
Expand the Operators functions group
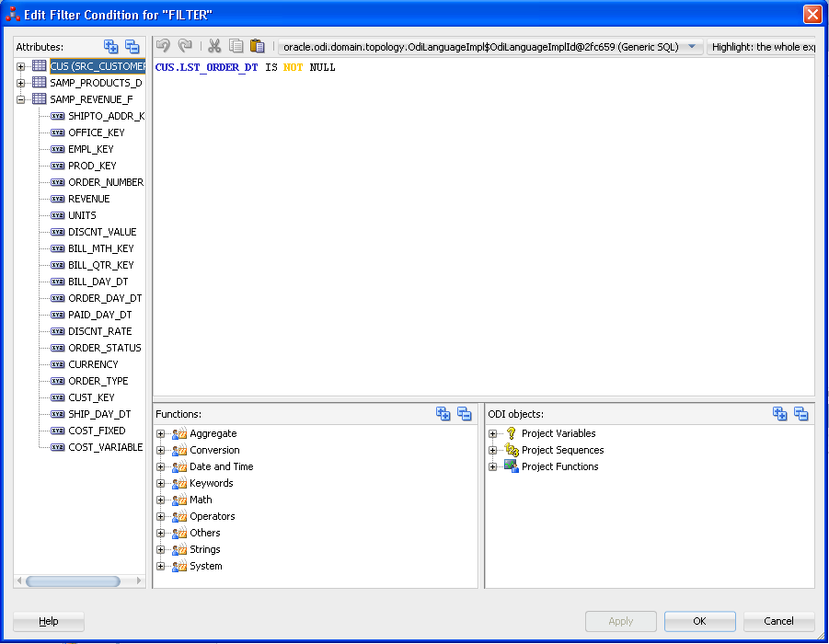(x=160, y=516)
